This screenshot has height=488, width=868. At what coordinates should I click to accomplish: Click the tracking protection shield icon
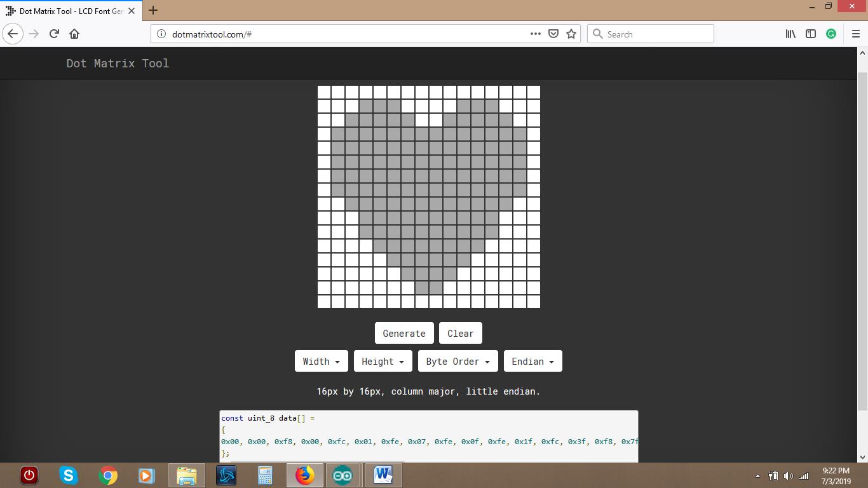pos(552,34)
